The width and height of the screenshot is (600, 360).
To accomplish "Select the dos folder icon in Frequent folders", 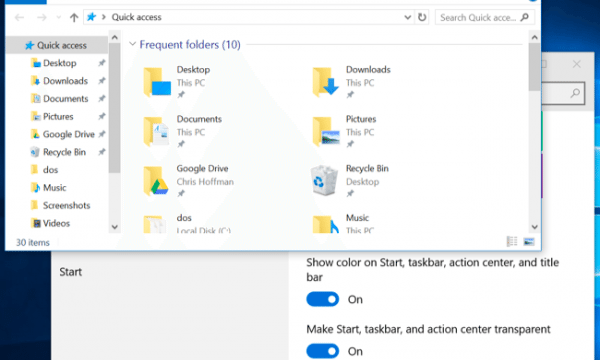I will [155, 224].
